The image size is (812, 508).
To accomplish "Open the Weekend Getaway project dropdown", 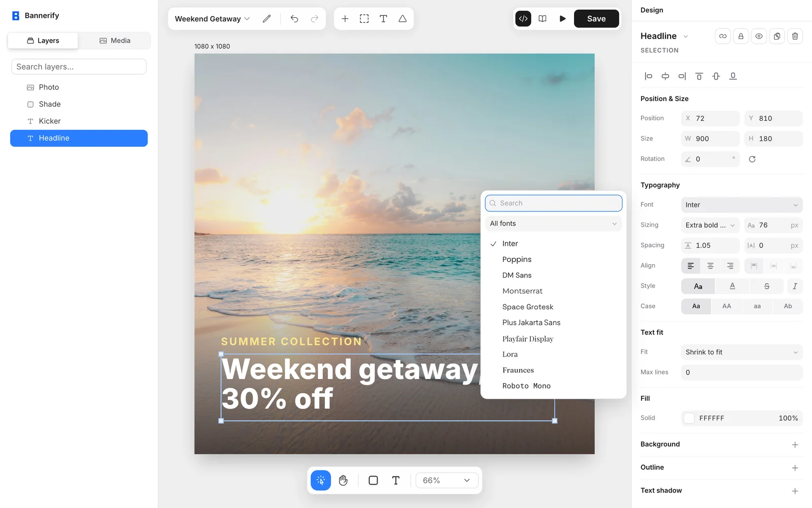I will pyautogui.click(x=212, y=19).
